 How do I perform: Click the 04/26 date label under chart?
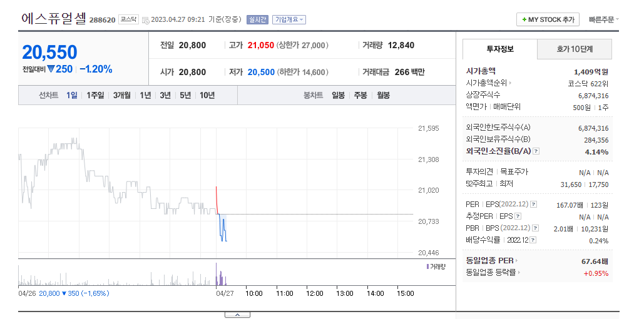coord(27,293)
